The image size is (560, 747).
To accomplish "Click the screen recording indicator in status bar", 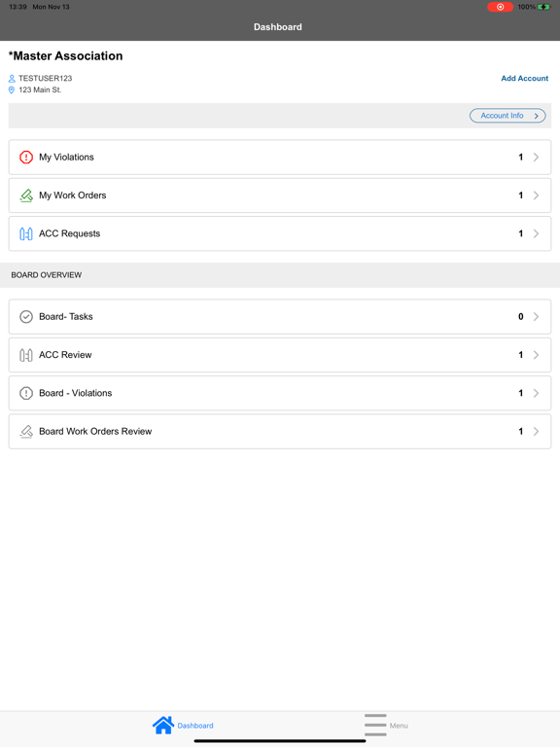I will [x=500, y=7].
